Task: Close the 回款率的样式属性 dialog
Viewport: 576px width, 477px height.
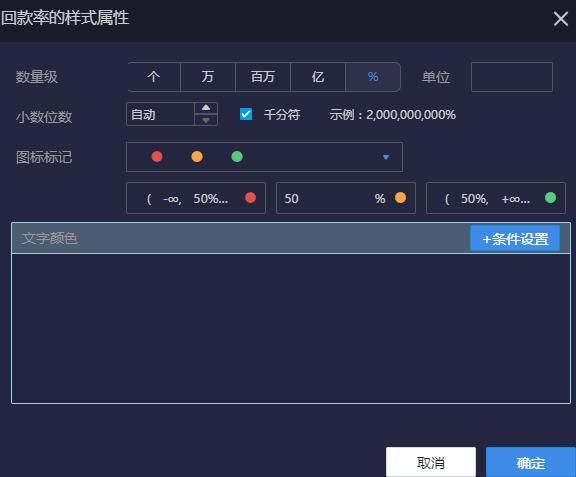Action: (x=561, y=18)
